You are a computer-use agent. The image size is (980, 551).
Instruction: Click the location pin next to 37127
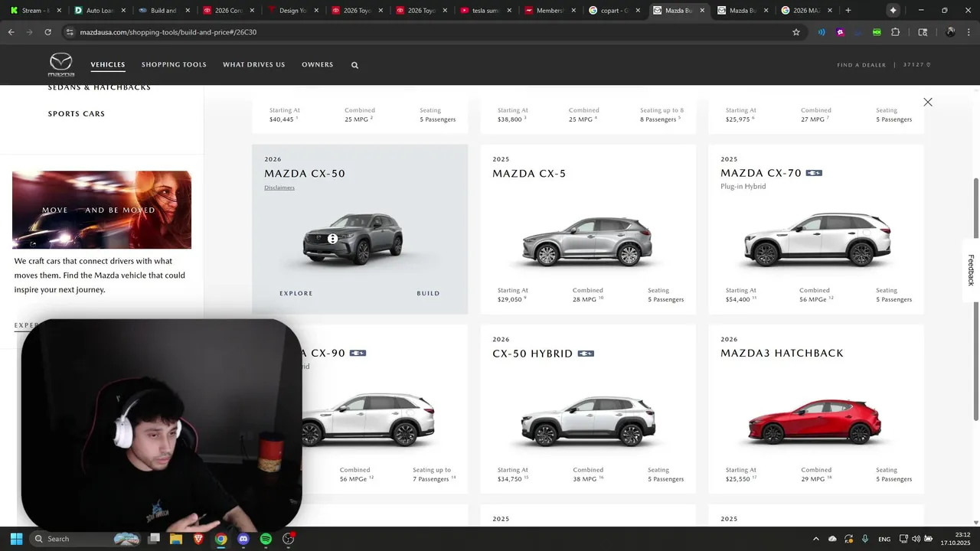click(929, 65)
